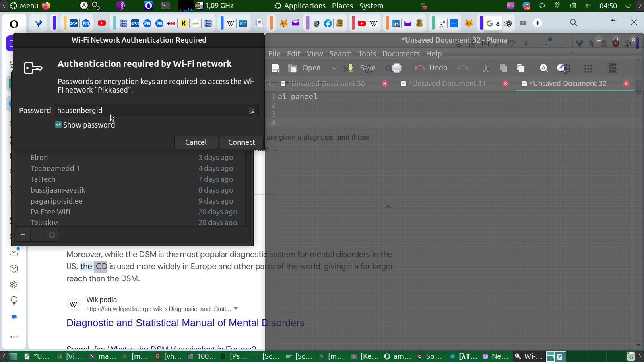This screenshot has width=644, height=362.
Task: Expand the Wikipedia result URL dropdown
Action: [x=236, y=309]
